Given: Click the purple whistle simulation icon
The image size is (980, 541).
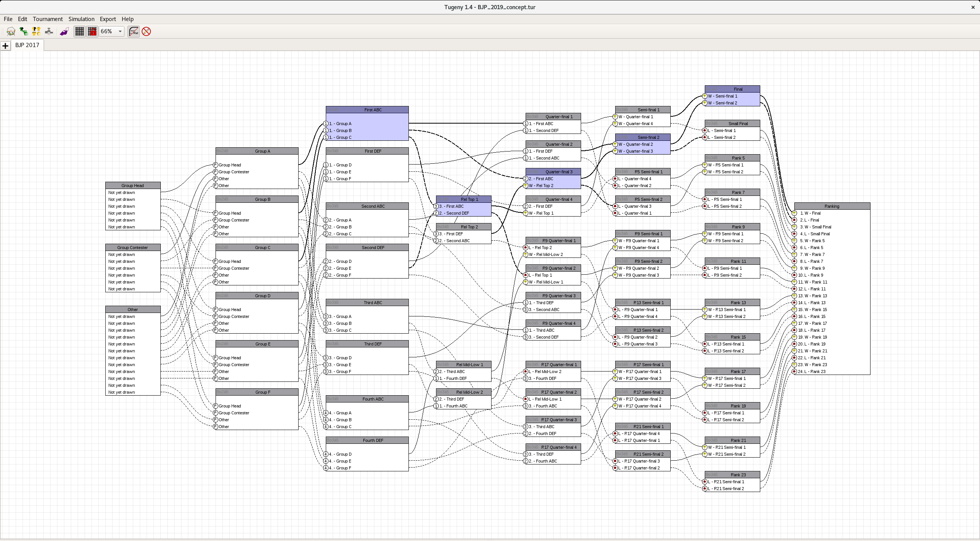Looking at the screenshot, I should (64, 31).
